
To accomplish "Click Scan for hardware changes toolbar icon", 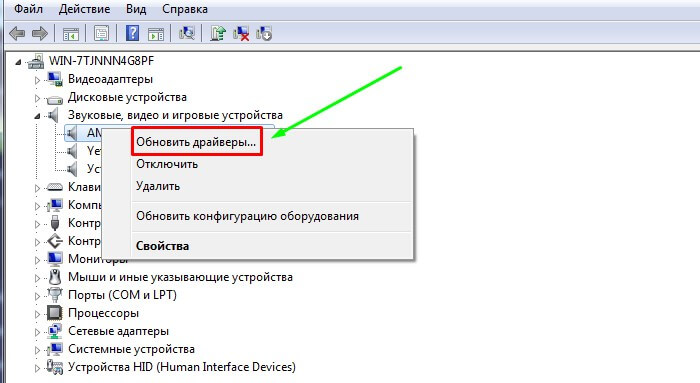I will pos(187,33).
